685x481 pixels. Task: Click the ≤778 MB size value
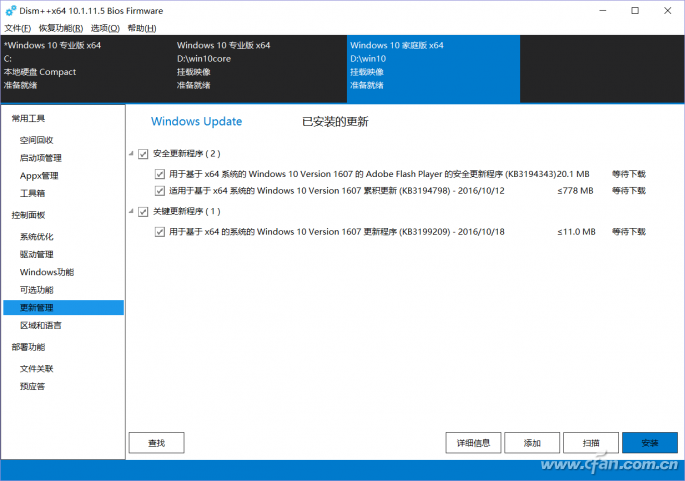click(575, 191)
